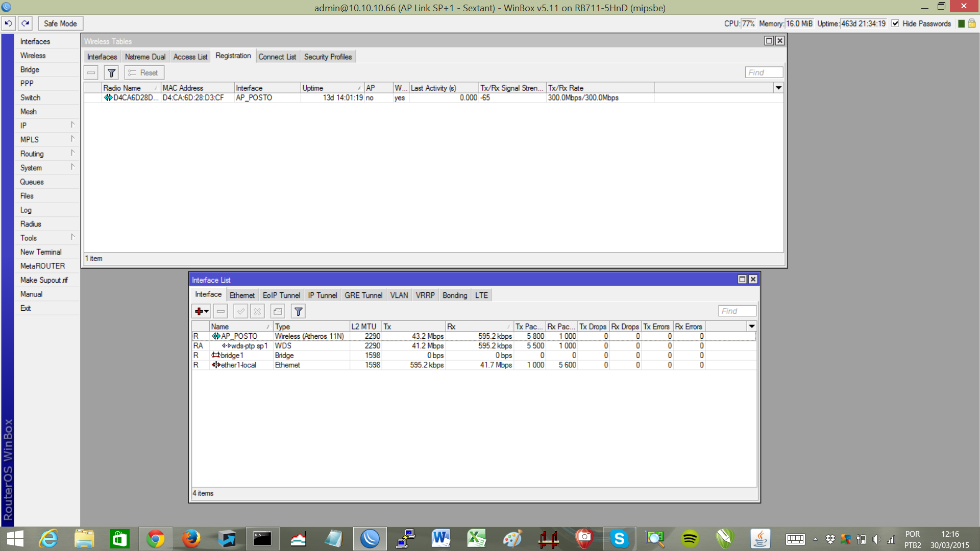Open filter in Interface List toolbar
Screen dimensions: 980x551
[x=299, y=311]
